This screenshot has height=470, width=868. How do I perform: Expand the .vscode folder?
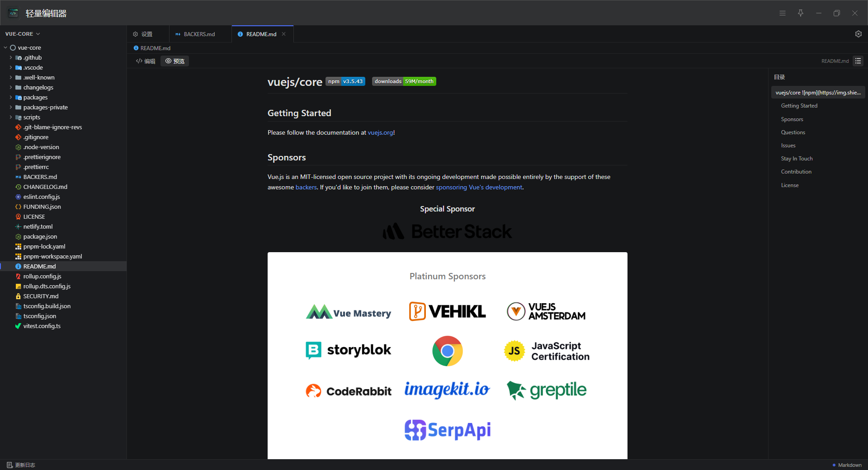point(11,67)
